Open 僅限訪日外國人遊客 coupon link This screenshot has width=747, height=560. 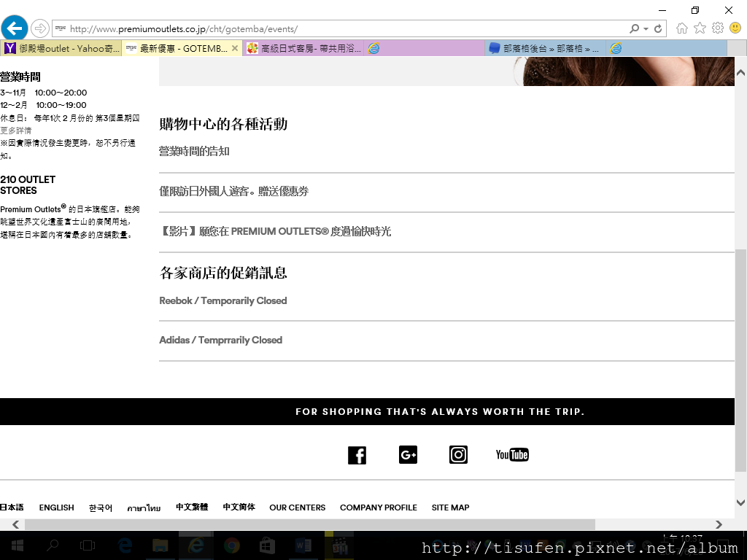[x=233, y=192]
